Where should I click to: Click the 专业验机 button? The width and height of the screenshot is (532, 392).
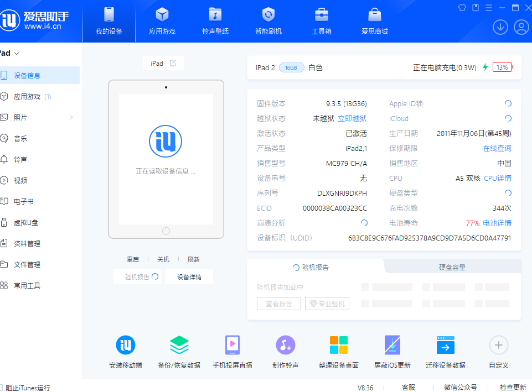click(327, 304)
